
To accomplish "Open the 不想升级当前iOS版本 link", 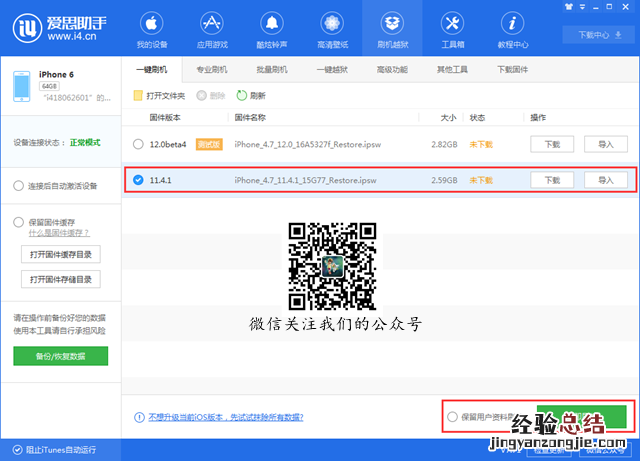I will [226, 417].
